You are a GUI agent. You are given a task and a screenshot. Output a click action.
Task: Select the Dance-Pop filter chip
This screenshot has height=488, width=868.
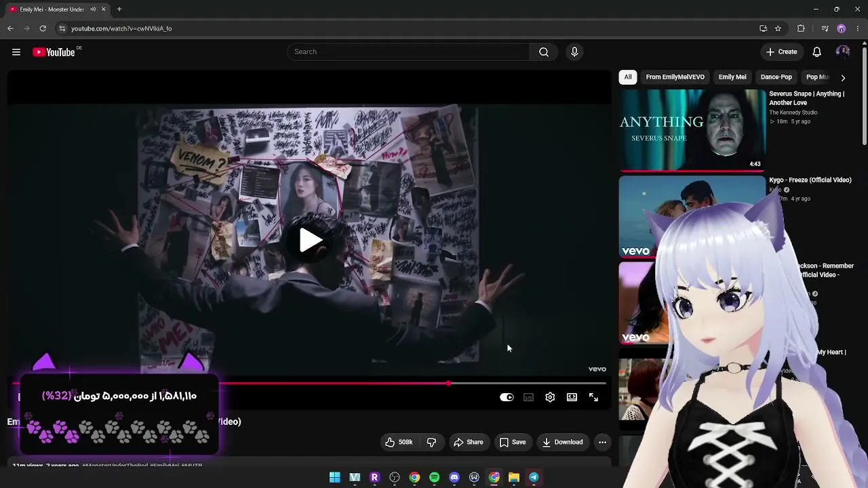click(x=776, y=77)
